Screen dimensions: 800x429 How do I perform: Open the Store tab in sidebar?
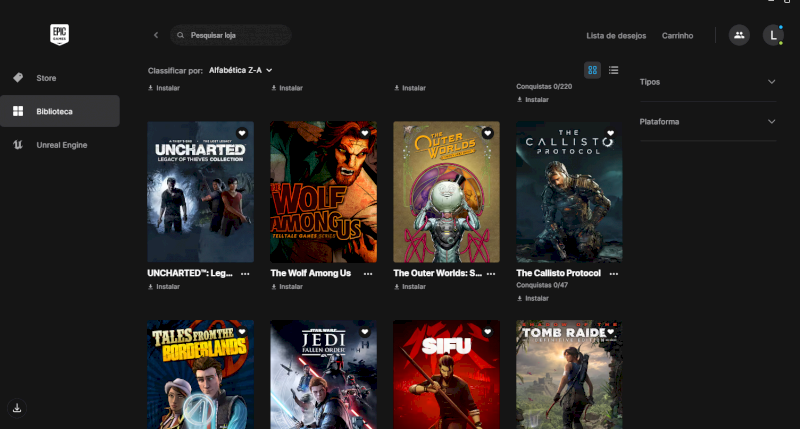click(x=46, y=78)
